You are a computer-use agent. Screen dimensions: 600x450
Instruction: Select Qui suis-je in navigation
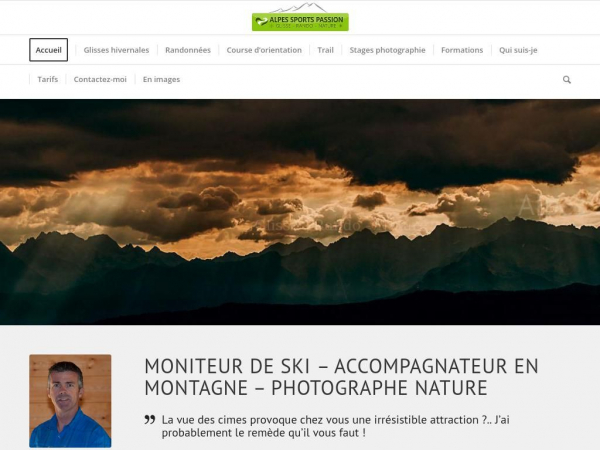[518, 50]
